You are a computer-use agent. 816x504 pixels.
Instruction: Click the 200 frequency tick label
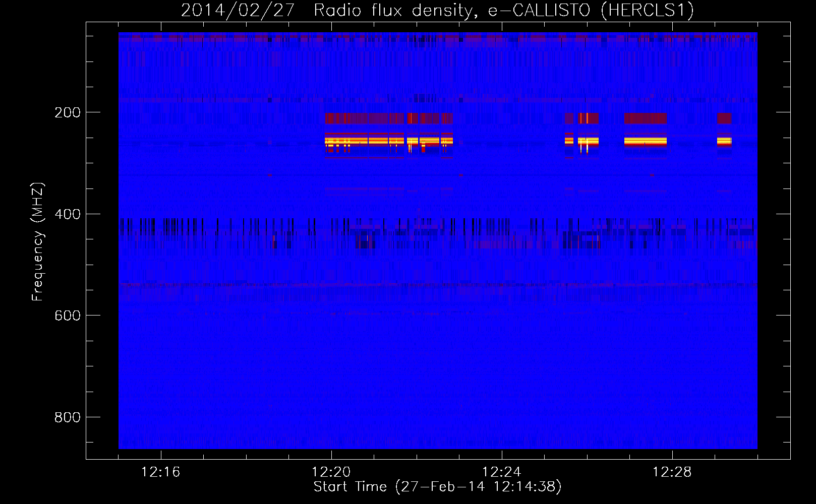coord(68,112)
